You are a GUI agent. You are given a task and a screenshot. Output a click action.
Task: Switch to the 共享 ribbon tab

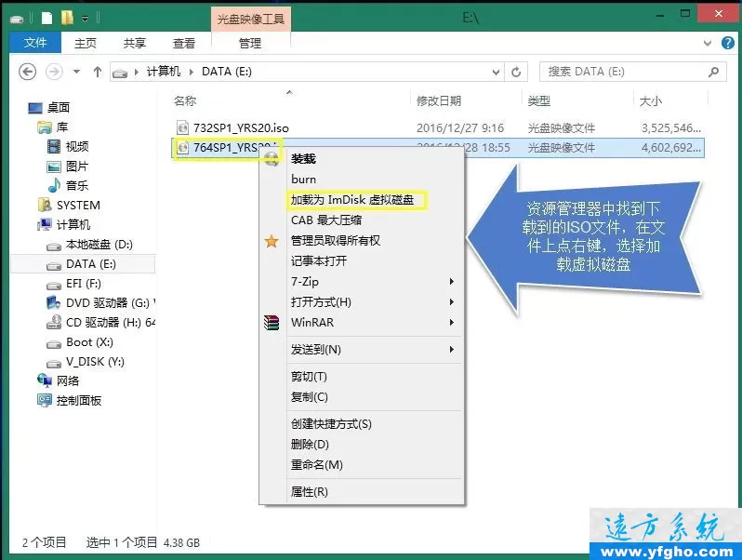(135, 43)
